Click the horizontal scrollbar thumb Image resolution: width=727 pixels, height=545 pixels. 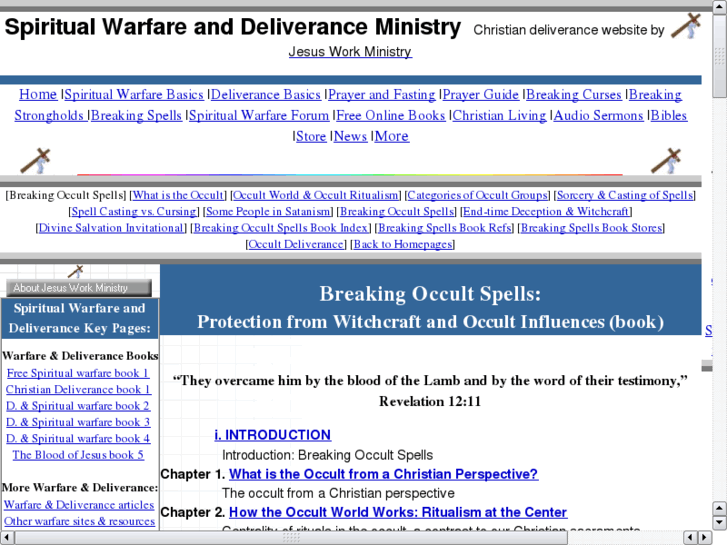click(291, 538)
